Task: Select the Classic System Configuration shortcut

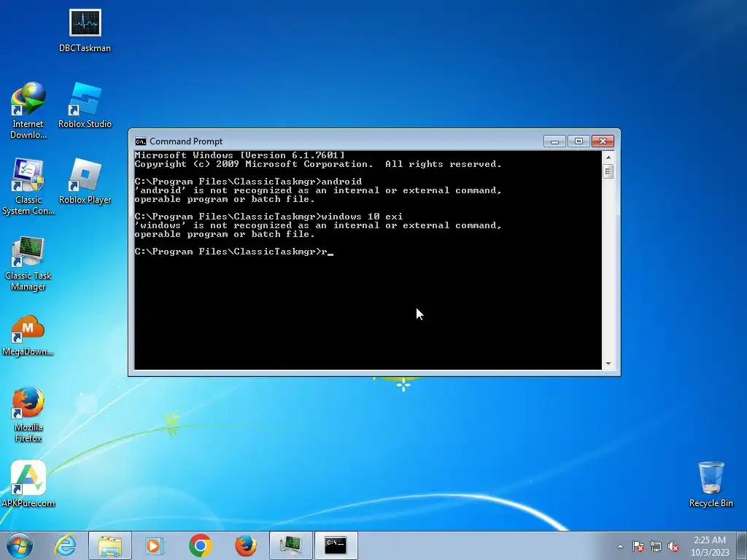Action: click(28, 186)
